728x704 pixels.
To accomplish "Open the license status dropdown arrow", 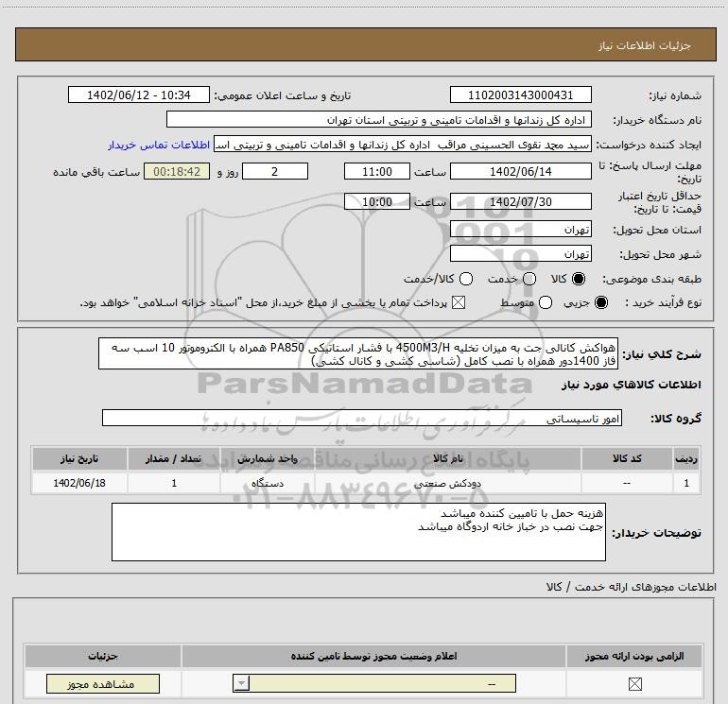I will pos(241,683).
